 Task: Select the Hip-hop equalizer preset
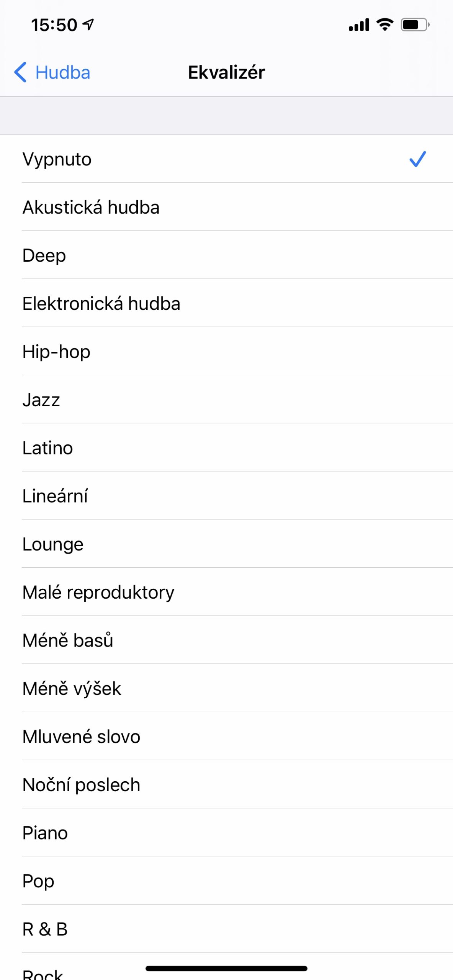click(56, 351)
